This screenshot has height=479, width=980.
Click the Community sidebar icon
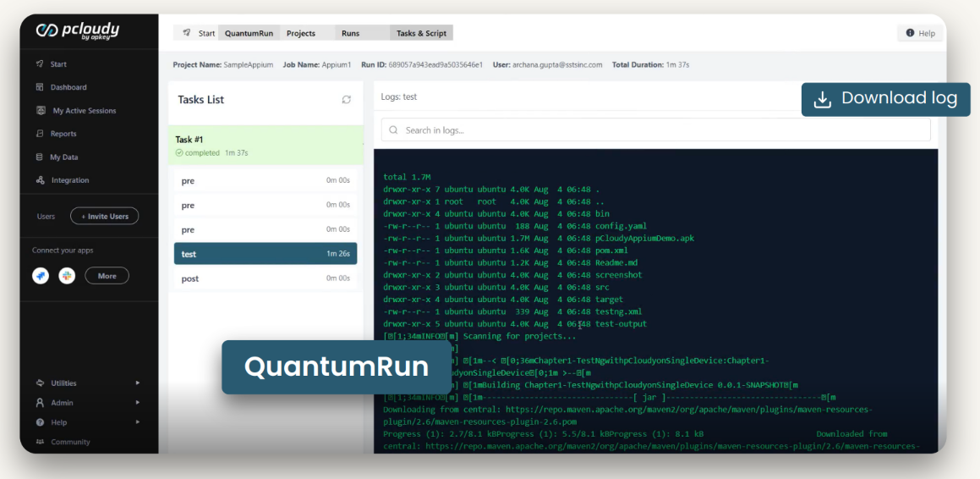tap(40, 442)
